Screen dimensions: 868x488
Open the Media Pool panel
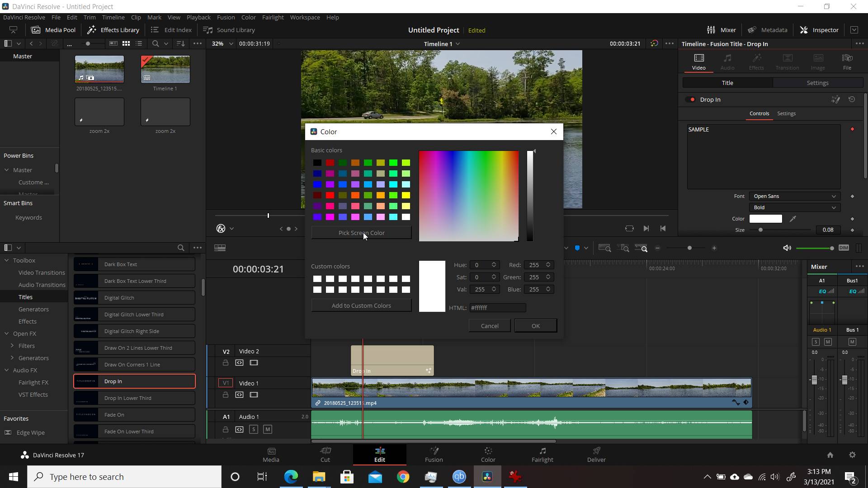(53, 30)
